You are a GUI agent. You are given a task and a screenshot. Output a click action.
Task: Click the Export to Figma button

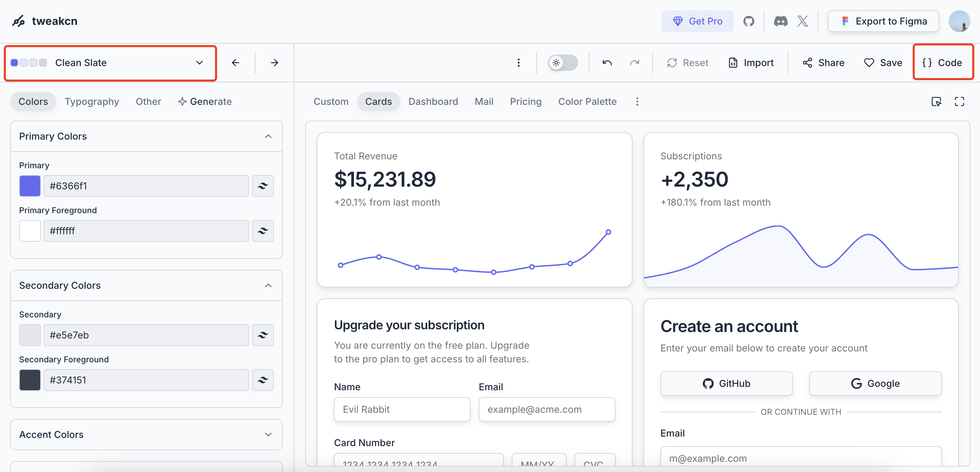pyautogui.click(x=883, y=21)
